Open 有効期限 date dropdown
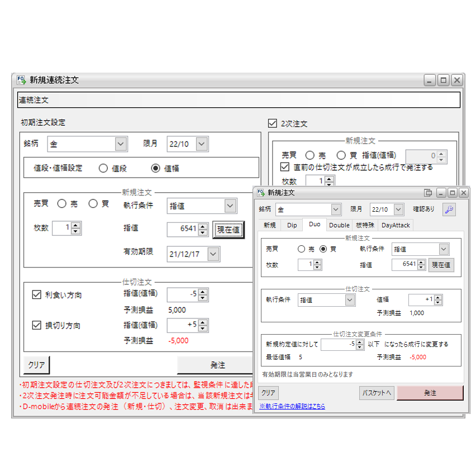 [x=213, y=254]
